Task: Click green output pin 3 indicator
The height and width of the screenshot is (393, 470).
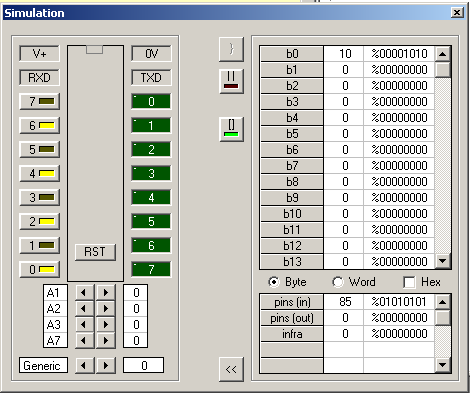Action: (151, 173)
